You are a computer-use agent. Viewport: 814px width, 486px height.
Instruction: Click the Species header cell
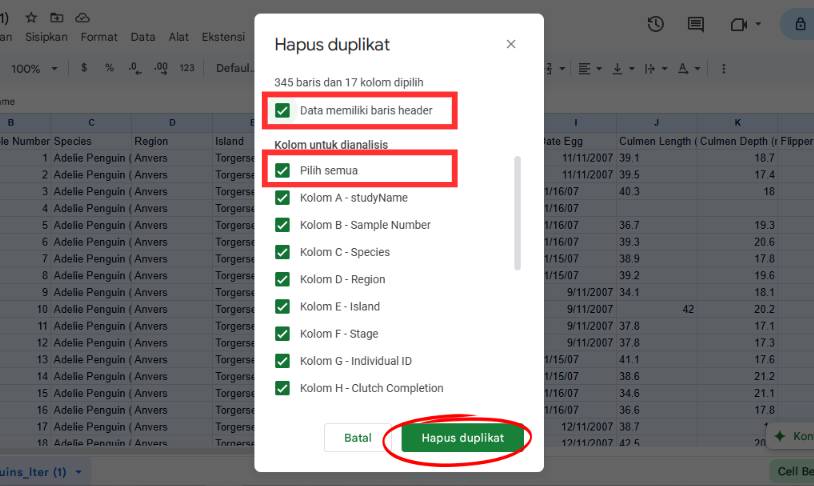pyautogui.click(x=91, y=141)
